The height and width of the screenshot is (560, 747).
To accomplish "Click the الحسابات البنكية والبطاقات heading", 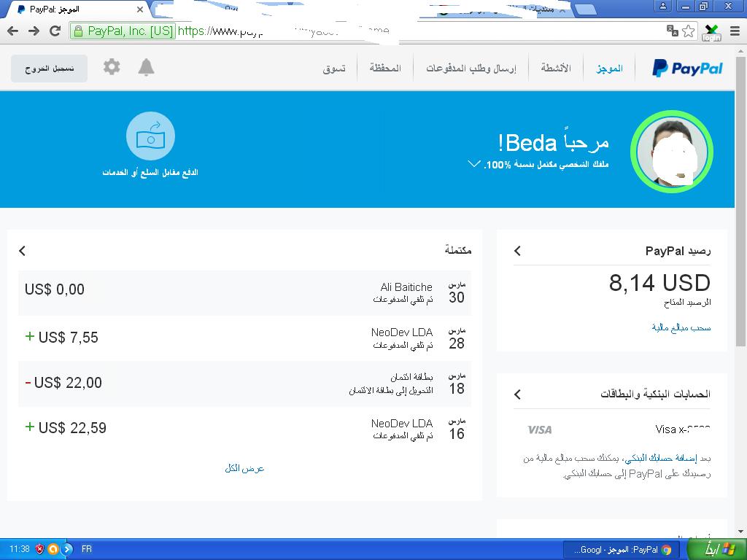I will click(x=655, y=394).
